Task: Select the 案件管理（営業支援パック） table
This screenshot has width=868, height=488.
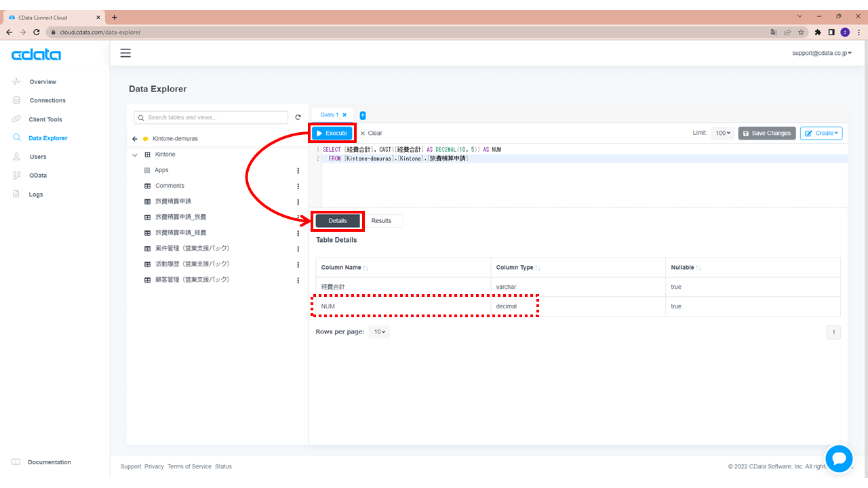Action: 193,248
